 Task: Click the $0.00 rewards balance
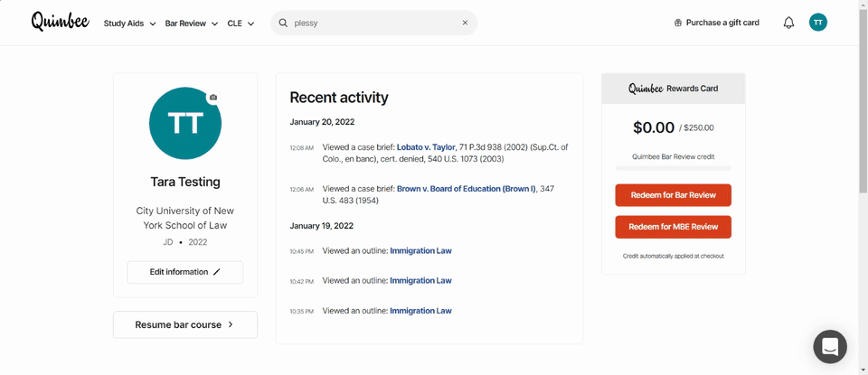[654, 127]
